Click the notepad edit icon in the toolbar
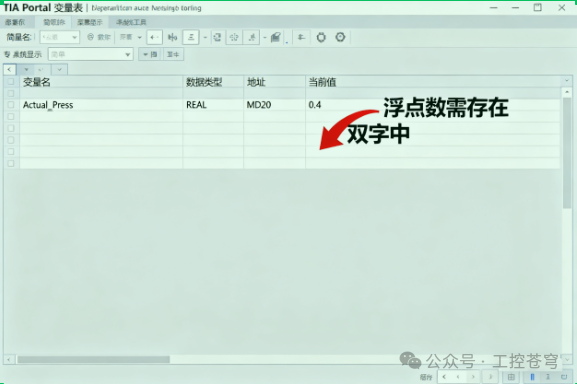The height and width of the screenshot is (384, 577). click(276, 37)
